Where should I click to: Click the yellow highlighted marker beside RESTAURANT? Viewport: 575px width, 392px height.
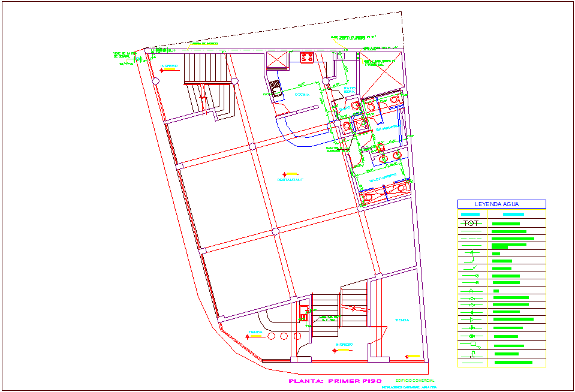pos(291,173)
